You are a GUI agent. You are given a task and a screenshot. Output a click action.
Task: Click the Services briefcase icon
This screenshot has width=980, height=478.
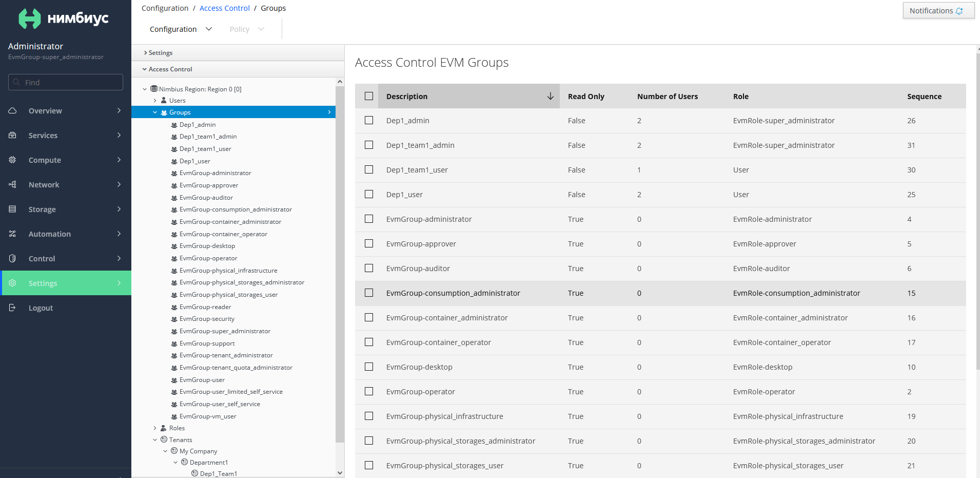click(13, 135)
